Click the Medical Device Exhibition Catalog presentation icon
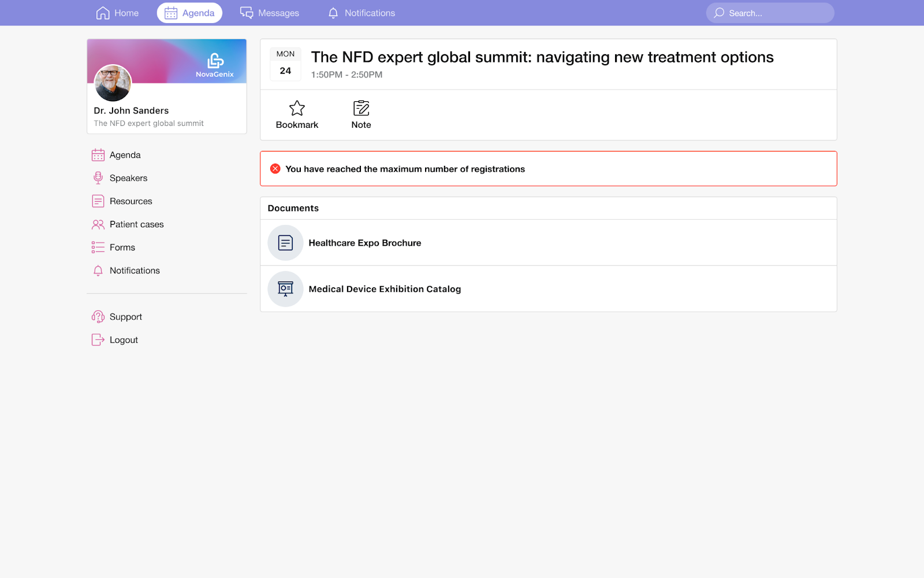This screenshot has width=924, height=578. click(285, 289)
